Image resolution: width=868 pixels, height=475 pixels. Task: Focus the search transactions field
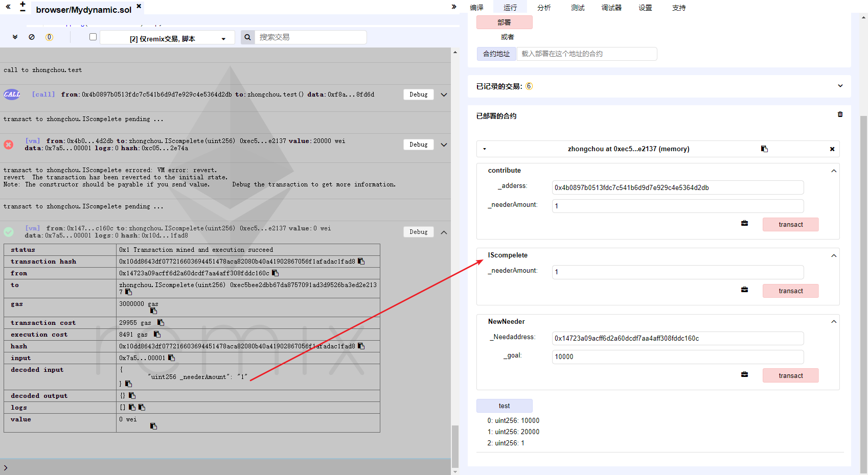tap(311, 37)
